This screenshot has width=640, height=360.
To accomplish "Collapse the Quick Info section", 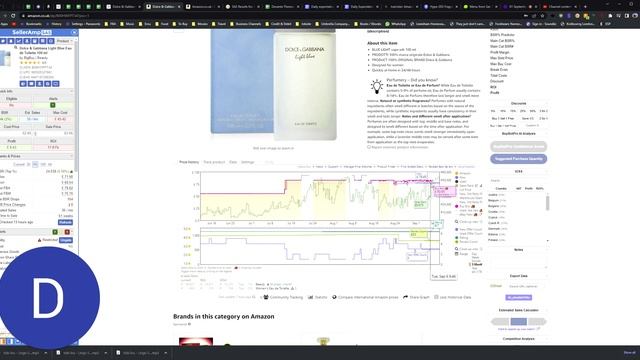I will 71,91.
